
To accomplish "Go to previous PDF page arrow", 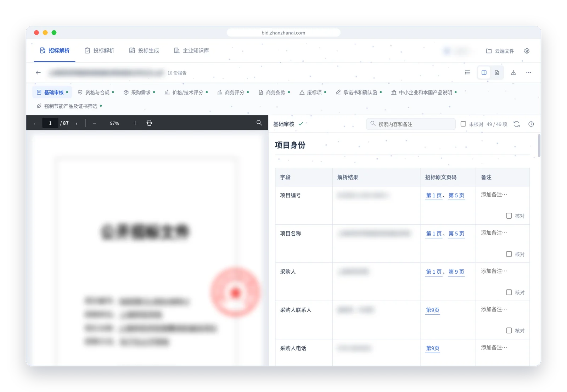I will 34,123.
